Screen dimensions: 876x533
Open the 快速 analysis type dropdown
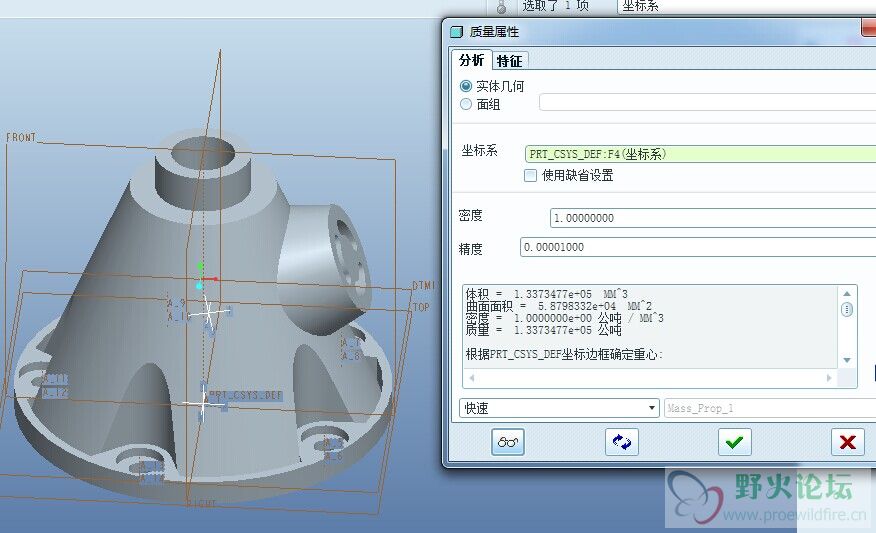(x=559, y=408)
